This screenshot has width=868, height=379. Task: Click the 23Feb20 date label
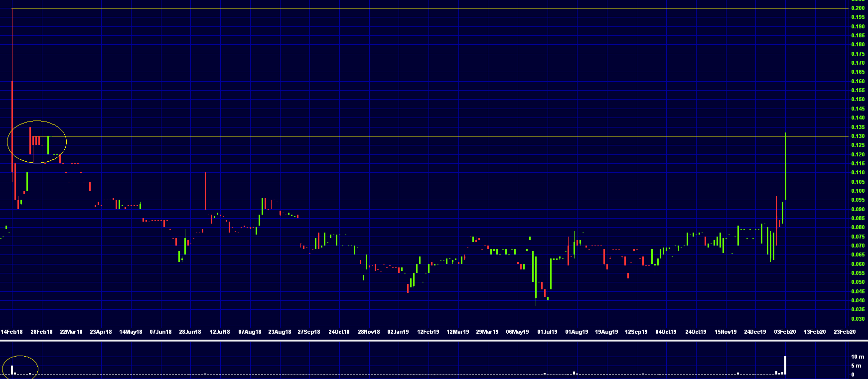(x=845, y=332)
